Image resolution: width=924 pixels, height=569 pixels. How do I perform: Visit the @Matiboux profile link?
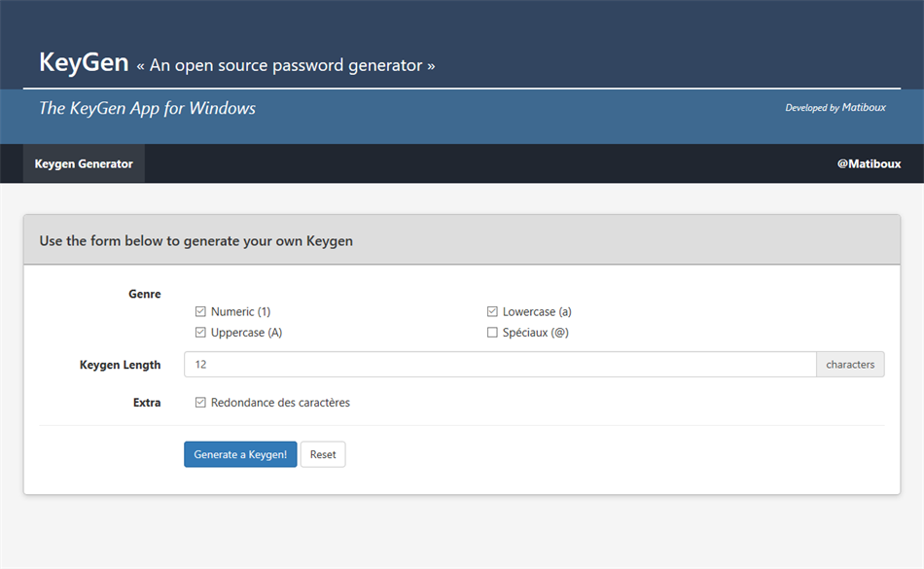[x=870, y=163]
